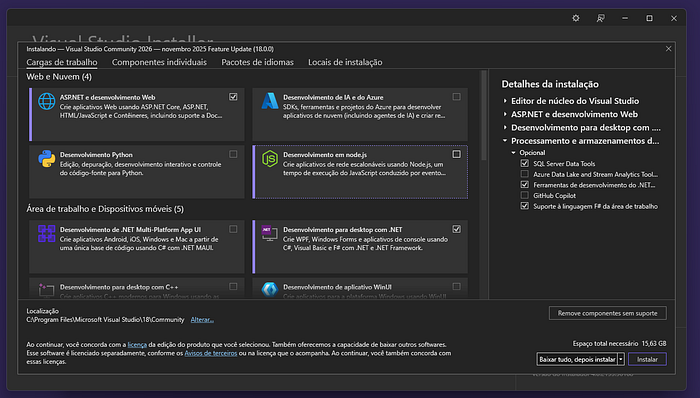Switch to Cargas de trabalho tab
This screenshot has width=700, height=398.
pyautogui.click(x=62, y=62)
